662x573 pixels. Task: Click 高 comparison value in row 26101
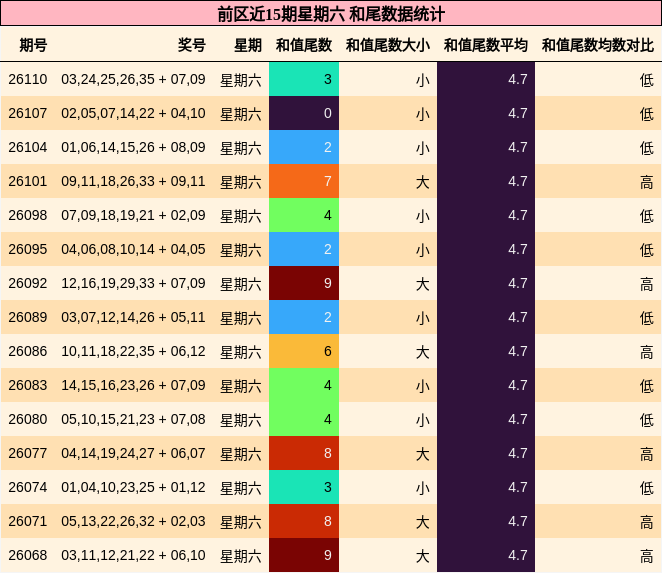647,182
